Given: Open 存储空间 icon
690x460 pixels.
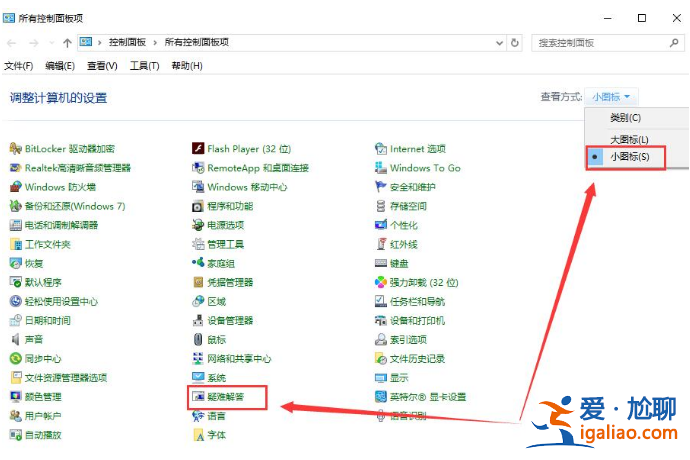Looking at the screenshot, I should (x=381, y=206).
